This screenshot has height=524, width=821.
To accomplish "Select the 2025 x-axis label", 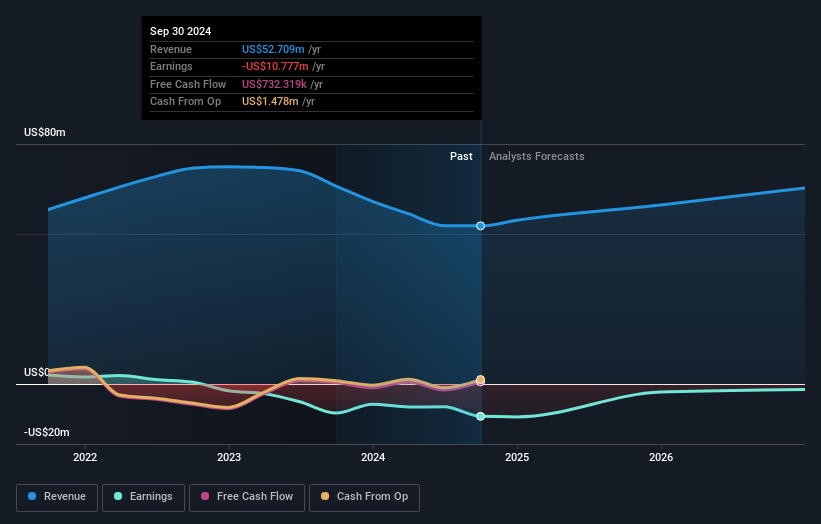I will (517, 457).
